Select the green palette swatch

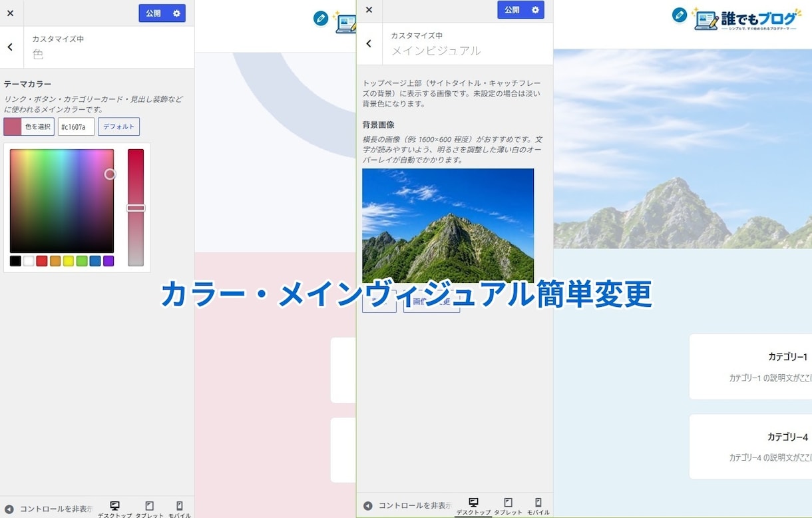(82, 261)
